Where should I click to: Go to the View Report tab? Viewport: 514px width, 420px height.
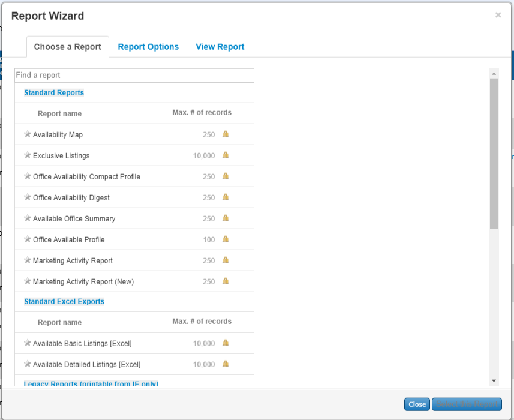point(220,47)
